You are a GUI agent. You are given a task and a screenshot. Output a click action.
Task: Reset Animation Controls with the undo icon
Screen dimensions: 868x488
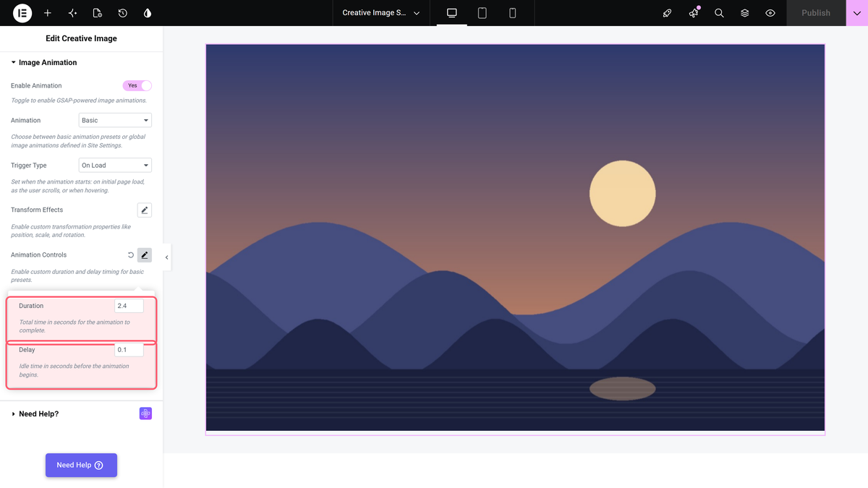[131, 255]
